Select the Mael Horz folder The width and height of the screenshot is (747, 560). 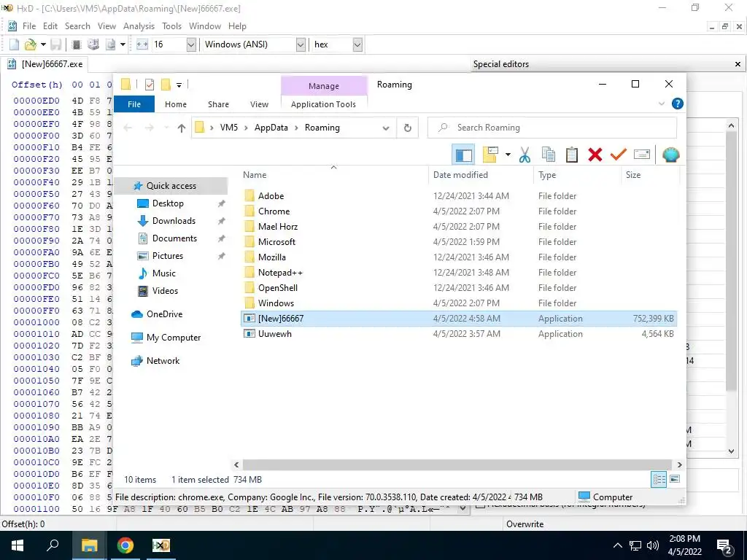click(x=460, y=227)
